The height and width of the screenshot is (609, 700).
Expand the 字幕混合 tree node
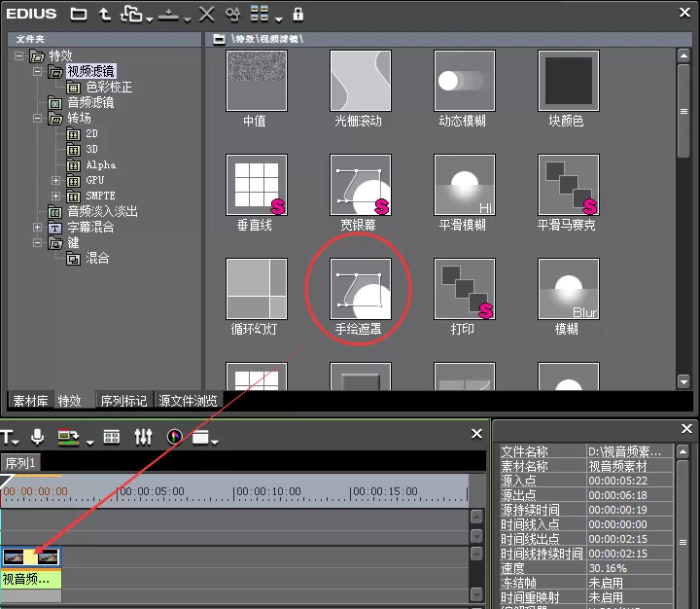[x=38, y=227]
